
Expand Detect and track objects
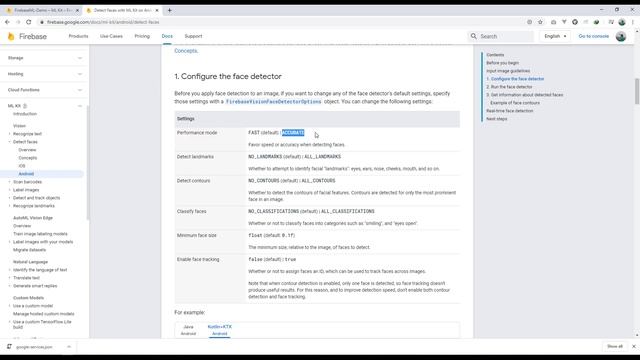click(9, 198)
